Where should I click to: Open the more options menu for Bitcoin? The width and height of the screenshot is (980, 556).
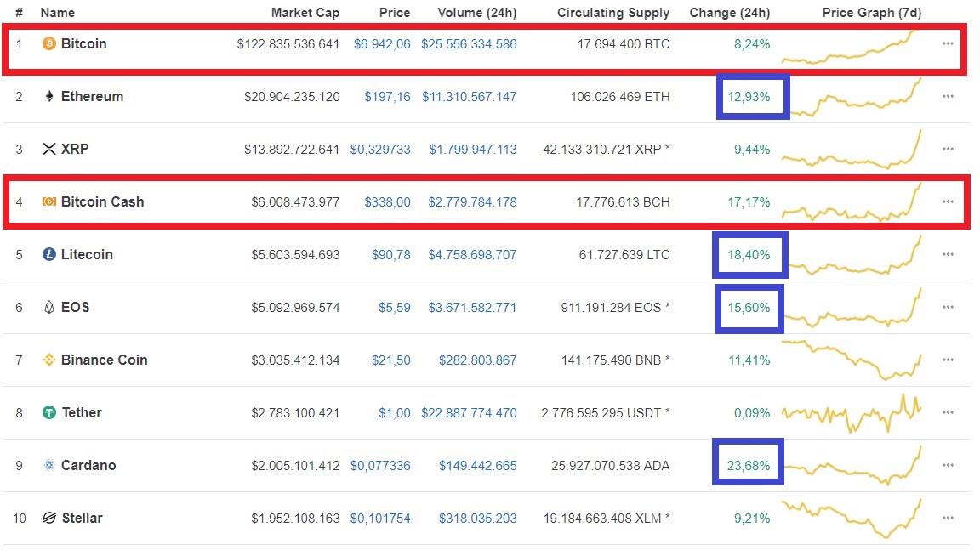[948, 43]
